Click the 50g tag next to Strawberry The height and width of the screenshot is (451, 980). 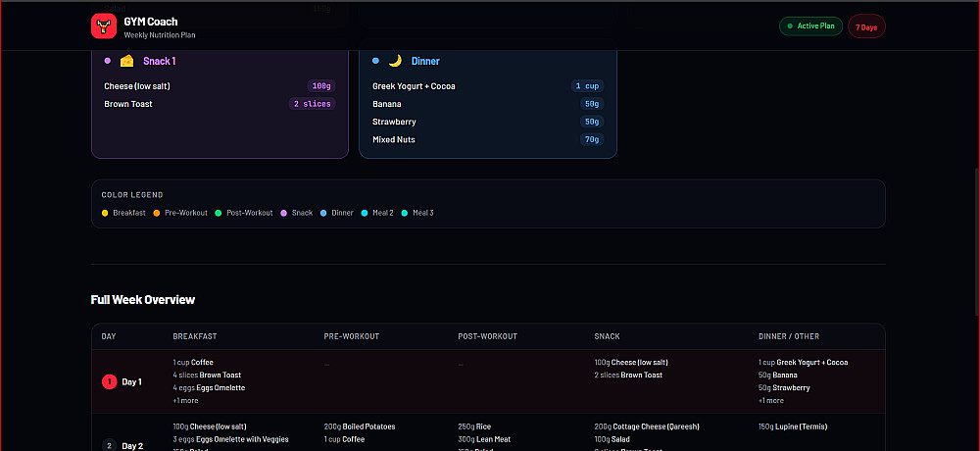click(x=592, y=122)
